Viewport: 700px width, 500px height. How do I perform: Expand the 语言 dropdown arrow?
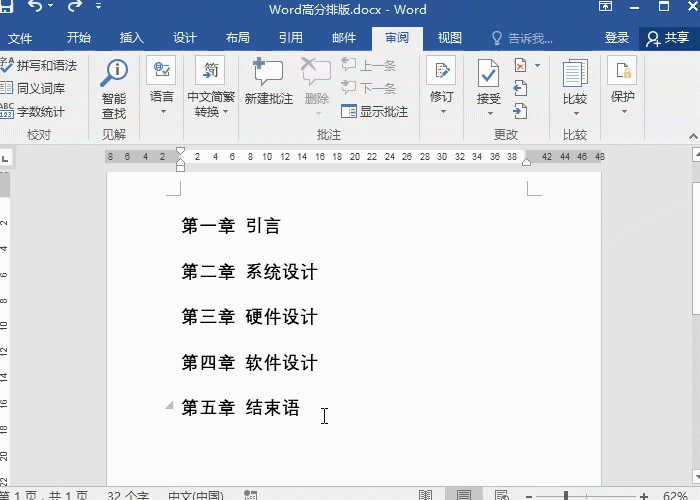(163, 112)
